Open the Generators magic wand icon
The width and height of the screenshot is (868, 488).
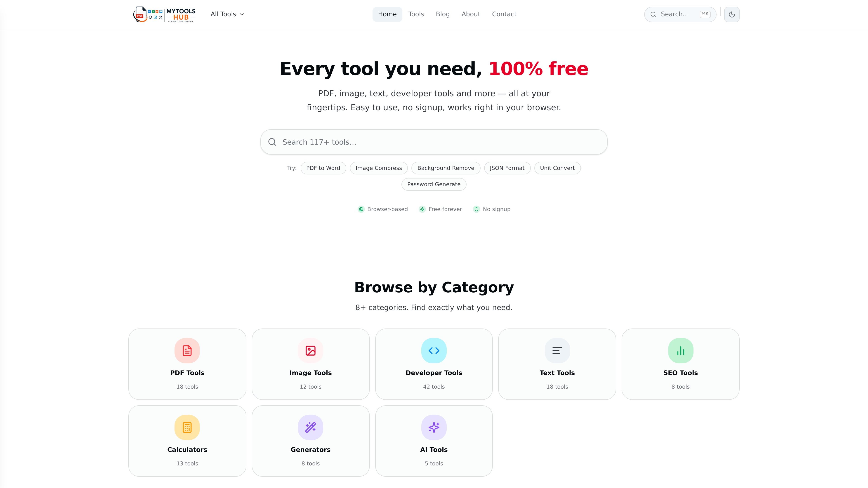(310, 427)
